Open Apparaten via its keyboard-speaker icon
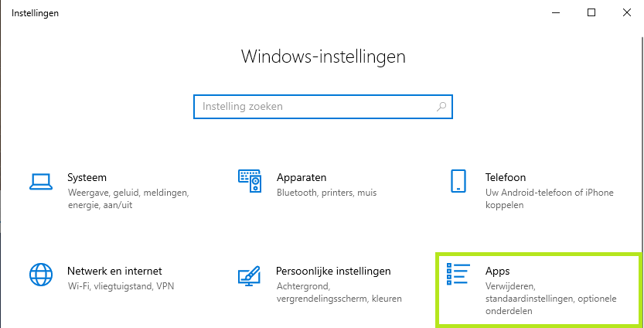 click(250, 181)
